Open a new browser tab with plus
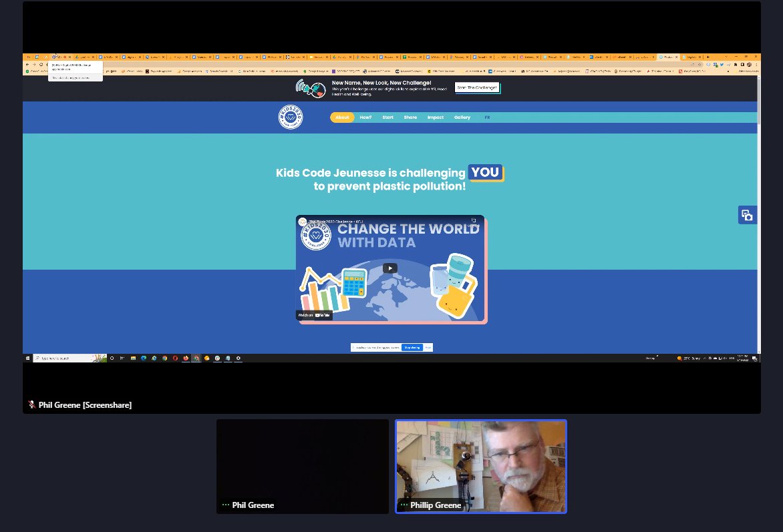783x532 pixels. click(x=708, y=57)
